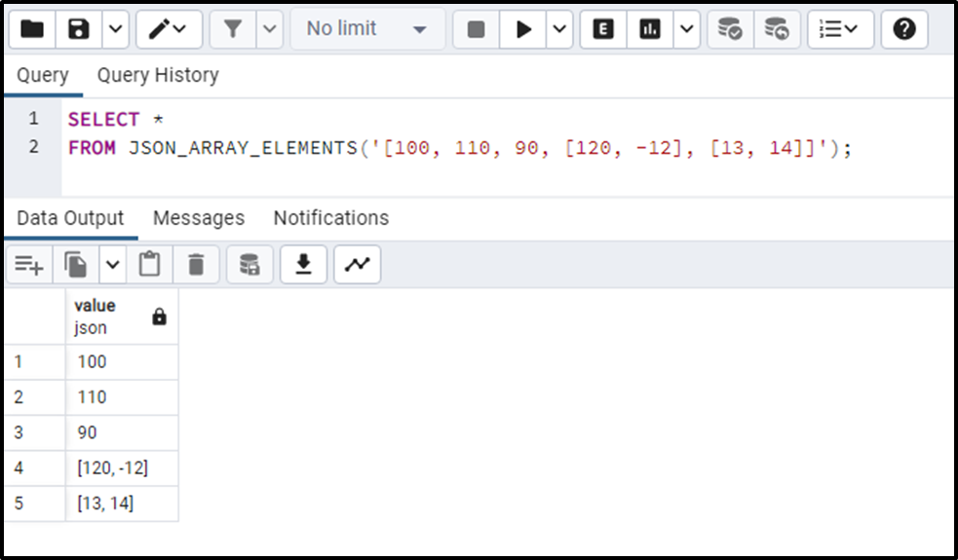Expand the Execute options arrow
Image resolution: width=958 pixels, height=560 pixels.
coord(559,28)
